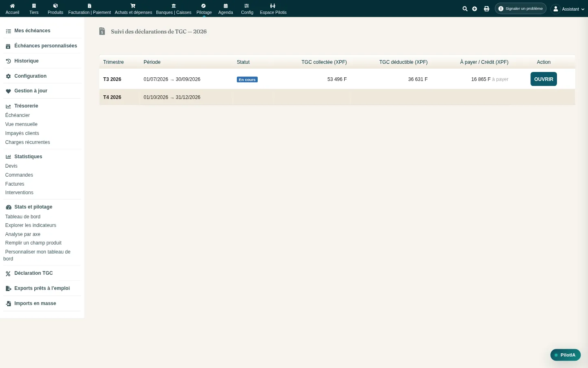Go to Échéancier under Trésorerie
588x368 pixels.
coord(18,115)
